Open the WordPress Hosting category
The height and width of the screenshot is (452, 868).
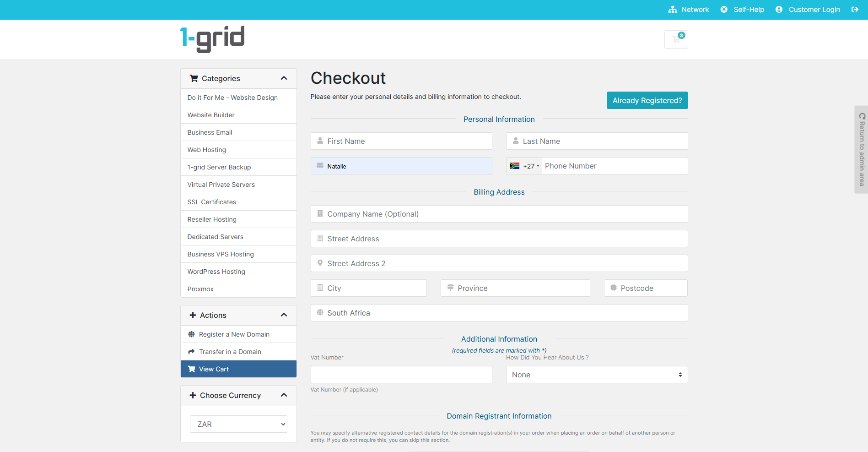click(x=238, y=272)
